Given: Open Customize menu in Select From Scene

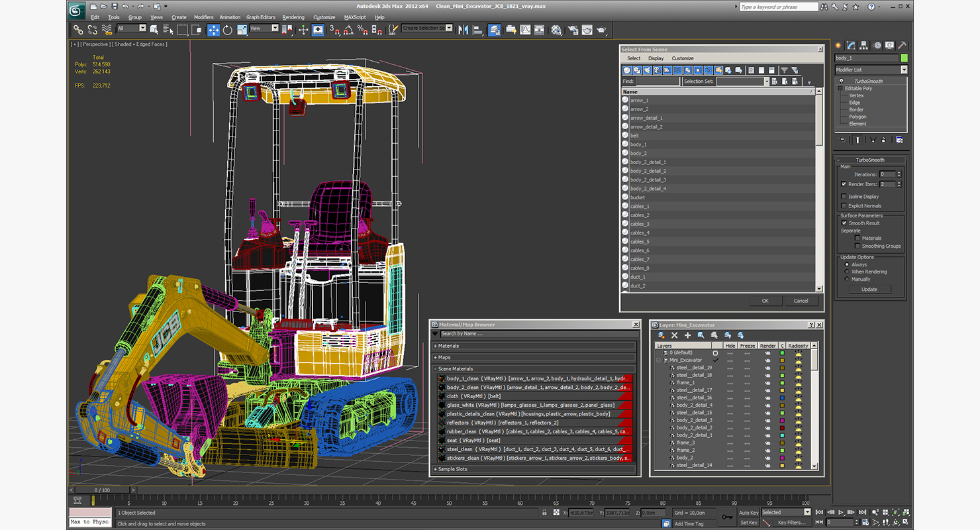Looking at the screenshot, I should point(683,58).
